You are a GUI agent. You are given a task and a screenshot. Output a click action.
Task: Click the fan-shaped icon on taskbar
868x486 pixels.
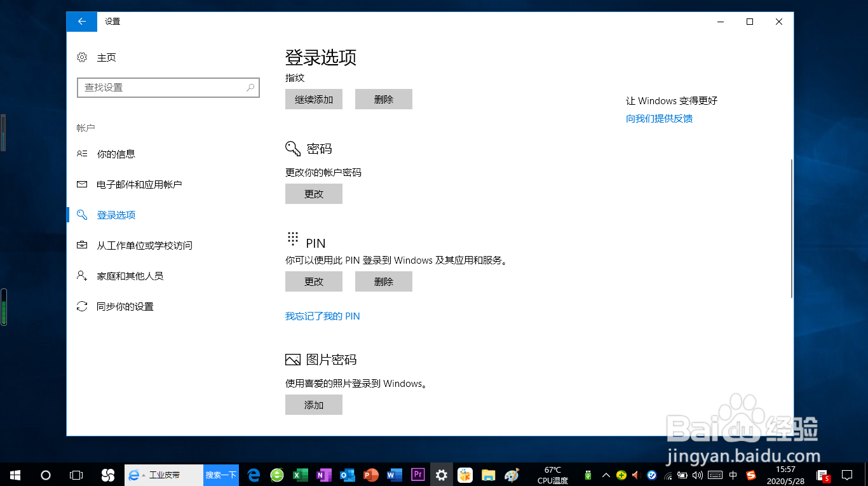(x=107, y=475)
